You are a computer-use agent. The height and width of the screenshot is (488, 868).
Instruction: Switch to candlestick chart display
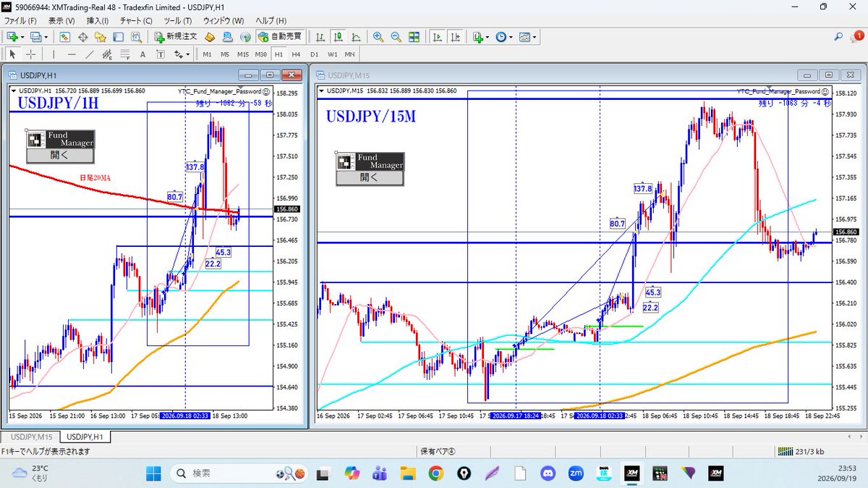[339, 36]
